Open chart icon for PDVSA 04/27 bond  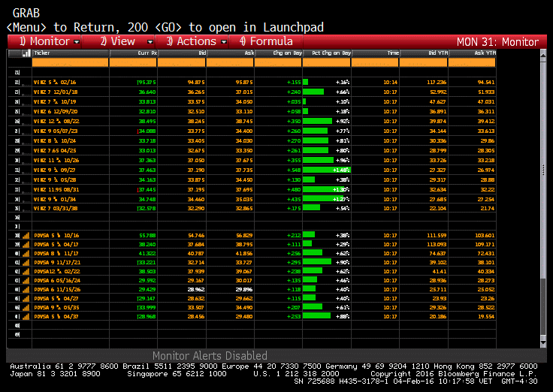tap(26, 299)
